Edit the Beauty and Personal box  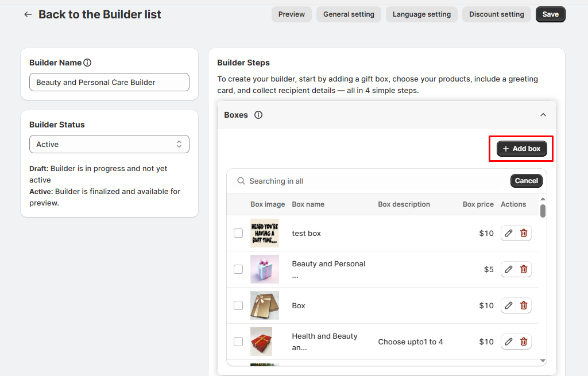(x=508, y=269)
